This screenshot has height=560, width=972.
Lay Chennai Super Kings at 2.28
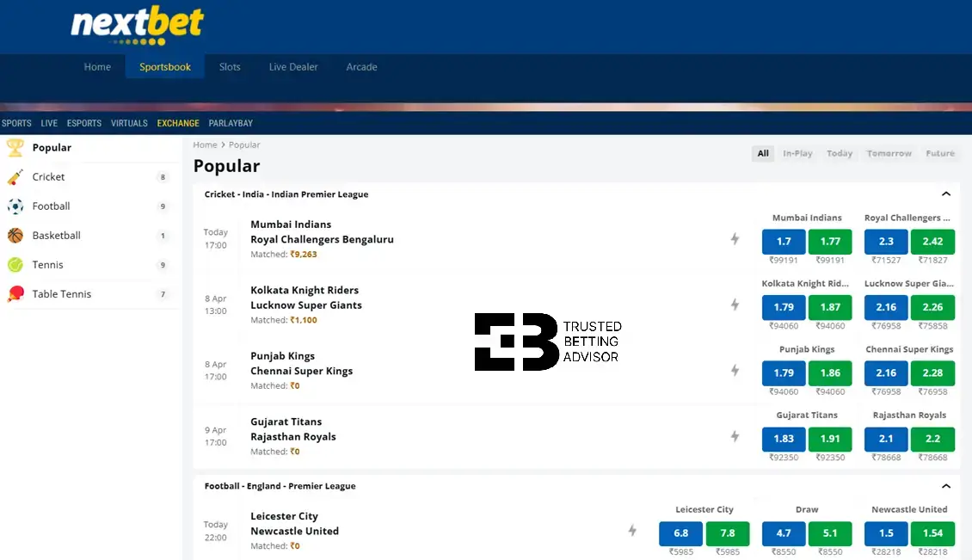(932, 372)
